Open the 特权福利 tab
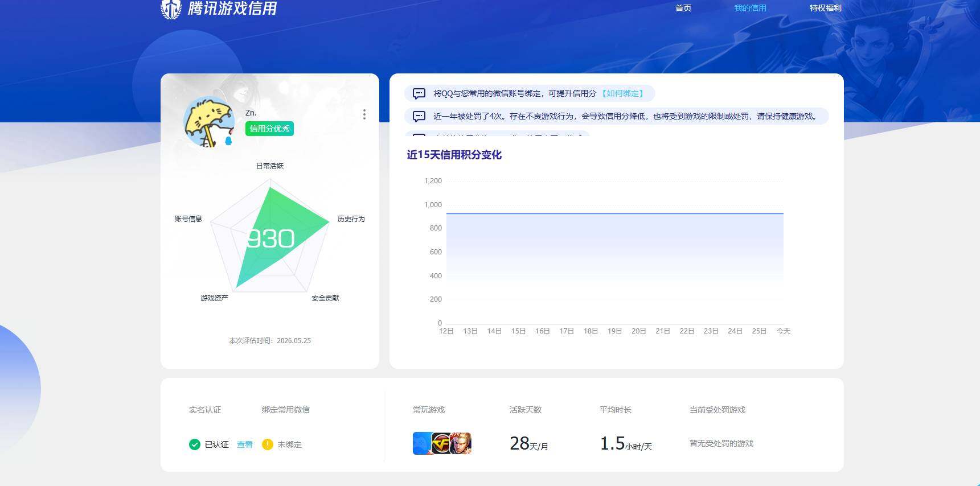The image size is (980, 486). pos(826,8)
